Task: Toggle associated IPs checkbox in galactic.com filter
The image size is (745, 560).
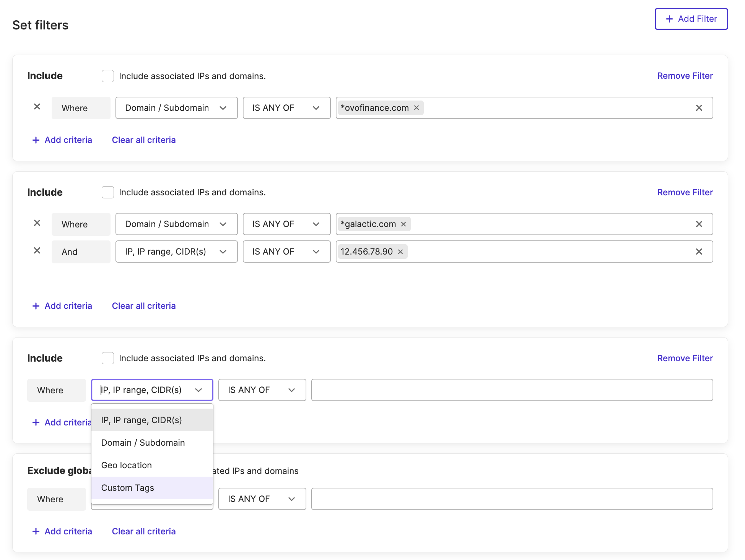Action: (108, 192)
